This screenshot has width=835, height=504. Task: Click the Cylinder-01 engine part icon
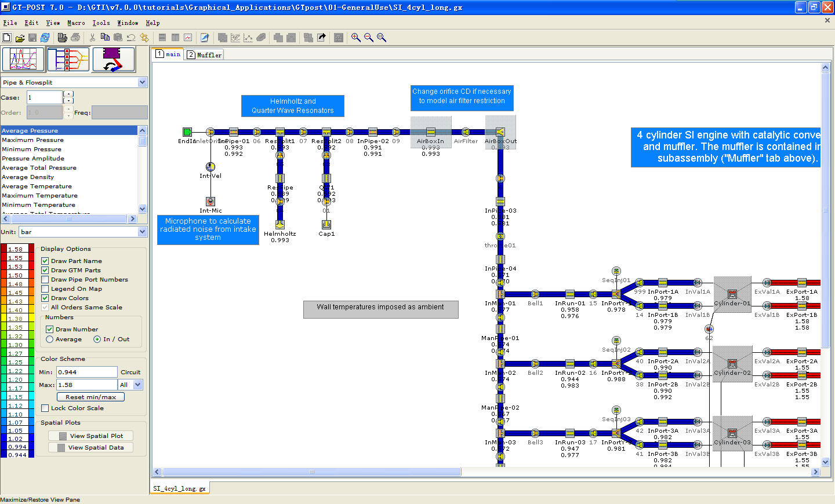click(732, 294)
